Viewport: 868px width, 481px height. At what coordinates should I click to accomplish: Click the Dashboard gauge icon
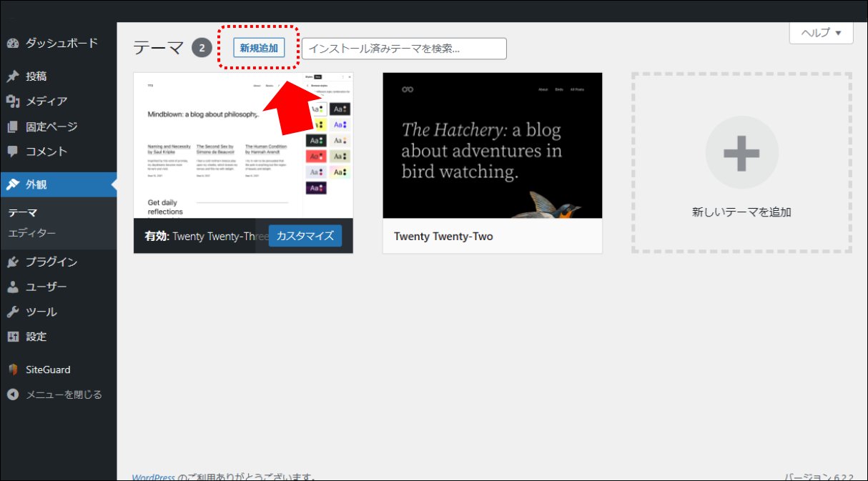click(x=13, y=43)
